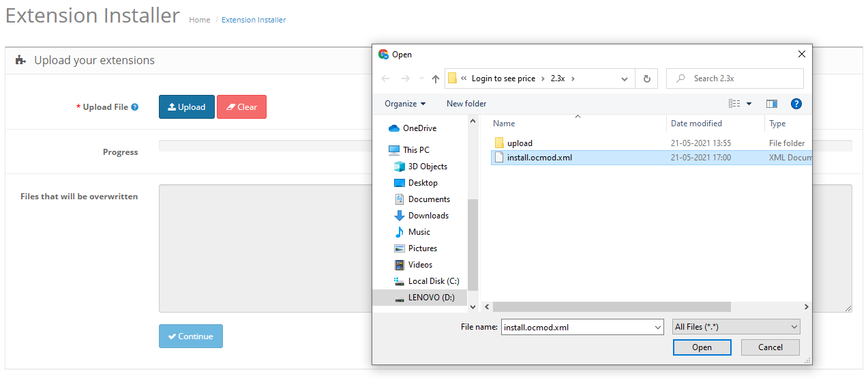Select LENOVO (D:) drive
This screenshot has width=868, height=387.
(420, 298)
